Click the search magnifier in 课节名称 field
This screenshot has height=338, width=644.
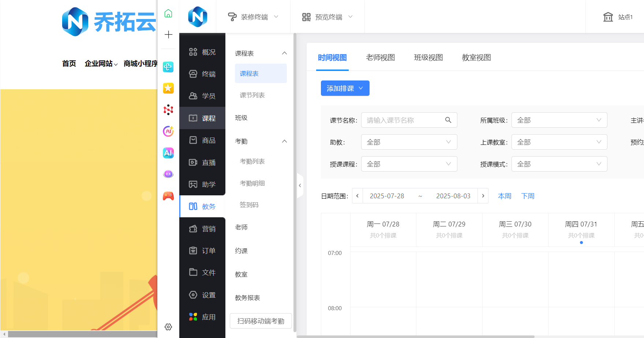point(448,120)
